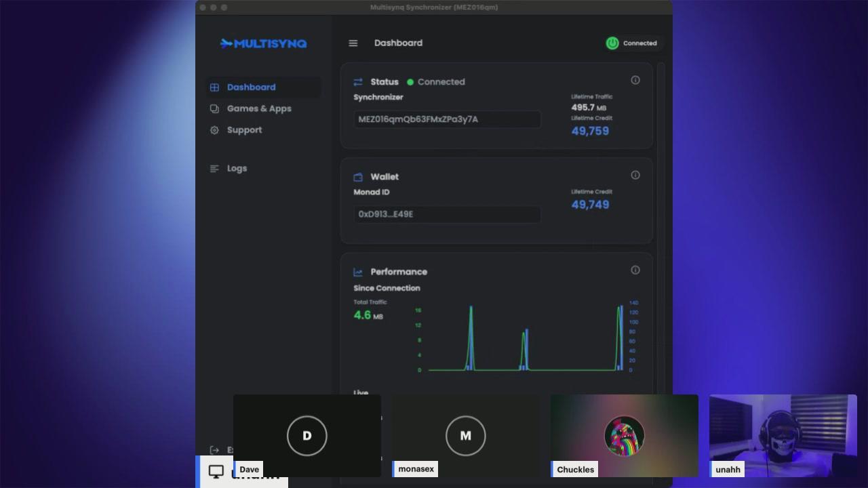The height and width of the screenshot is (488, 868).
Task: Open the Status card info icon
Action: click(635, 80)
